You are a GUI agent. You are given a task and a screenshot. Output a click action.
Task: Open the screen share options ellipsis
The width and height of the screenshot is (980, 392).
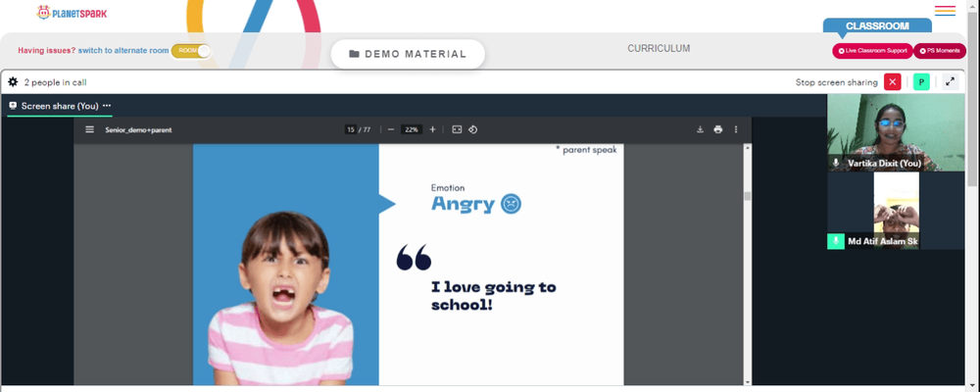coord(107,106)
